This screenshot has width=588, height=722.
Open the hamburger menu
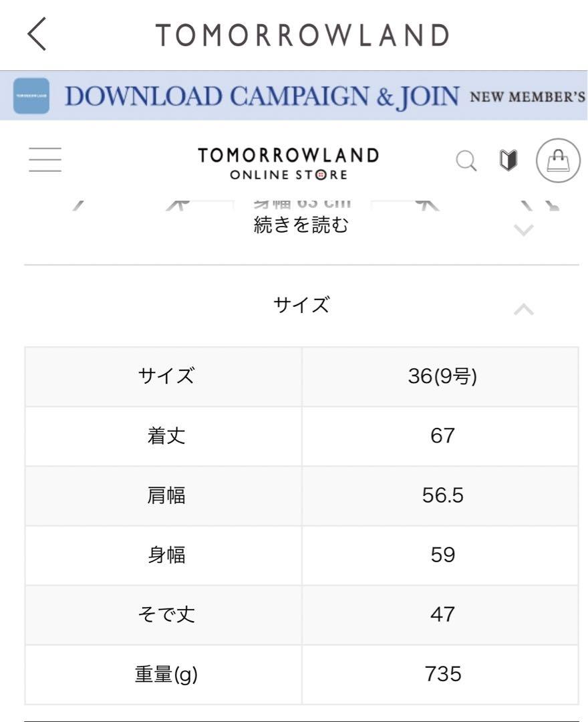click(45, 159)
